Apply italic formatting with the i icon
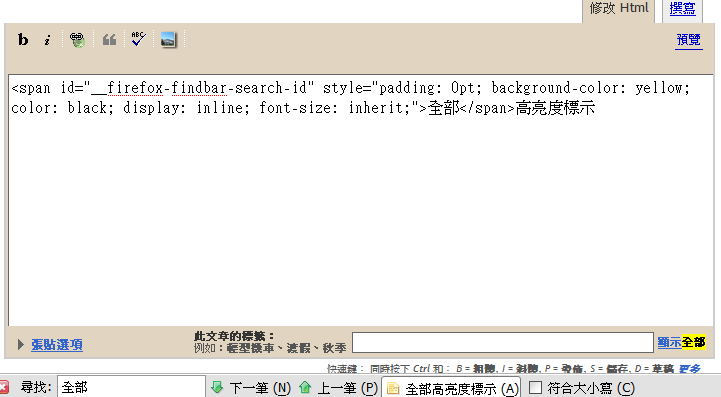This screenshot has width=721, height=397. [x=47, y=40]
